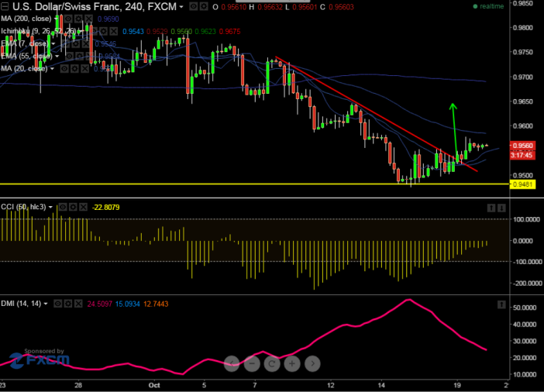
Task: Remove the MA (20, close) indicator with X
Action: [x=85, y=69]
